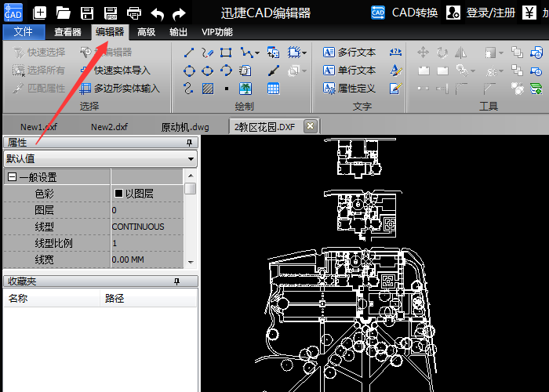Close the 2教区花园.DXF tab

pyautogui.click(x=311, y=126)
